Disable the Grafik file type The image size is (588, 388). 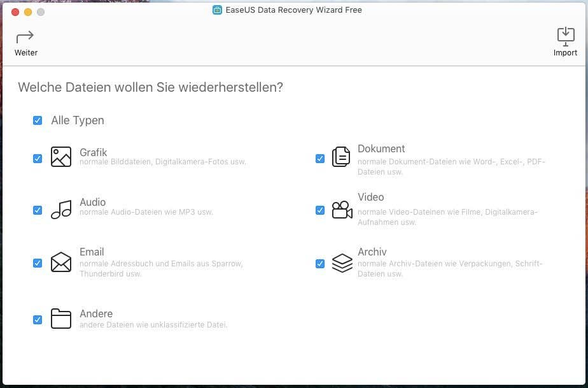click(x=38, y=158)
